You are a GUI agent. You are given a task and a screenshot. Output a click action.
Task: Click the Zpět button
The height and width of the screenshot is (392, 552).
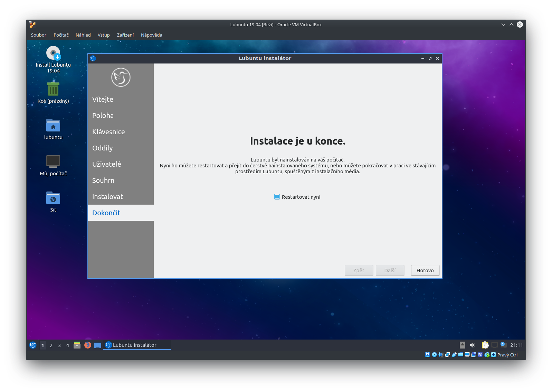click(359, 271)
